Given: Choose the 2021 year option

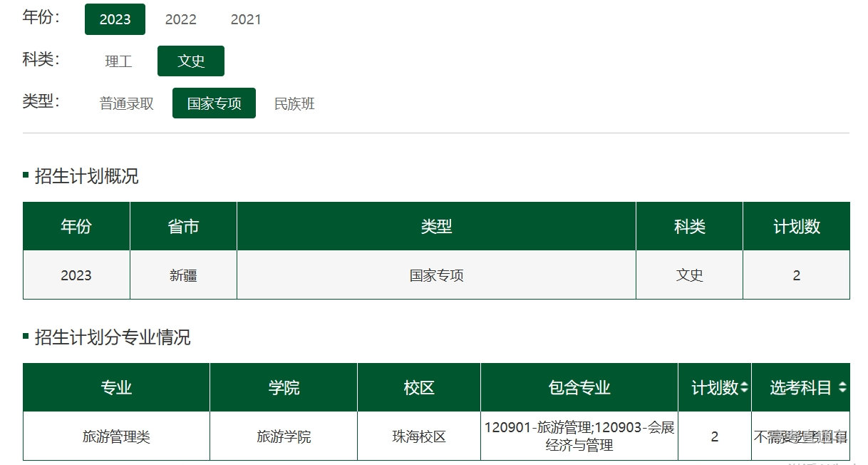Looking at the screenshot, I should (x=246, y=19).
